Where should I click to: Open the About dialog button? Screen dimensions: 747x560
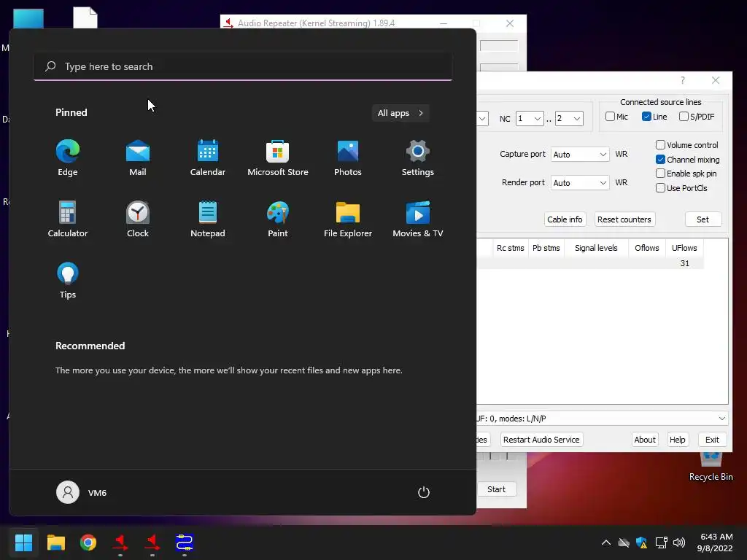coord(645,440)
